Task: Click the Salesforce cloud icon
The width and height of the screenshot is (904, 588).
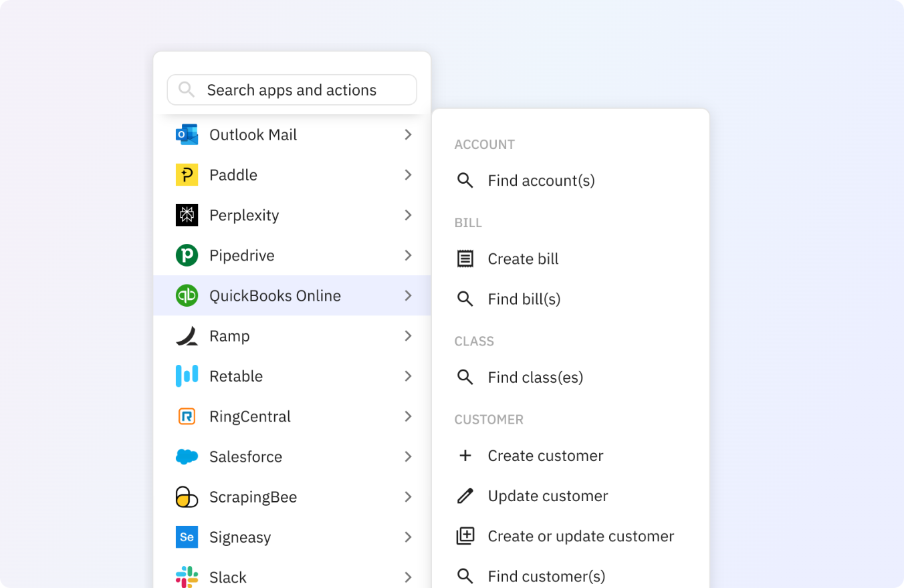Action: [187, 456]
